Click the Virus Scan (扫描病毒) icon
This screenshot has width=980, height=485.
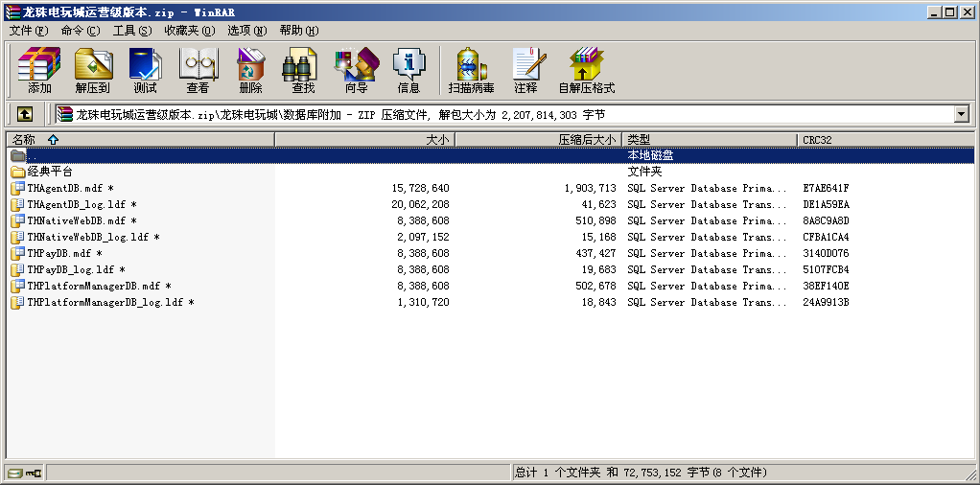pyautogui.click(x=471, y=69)
